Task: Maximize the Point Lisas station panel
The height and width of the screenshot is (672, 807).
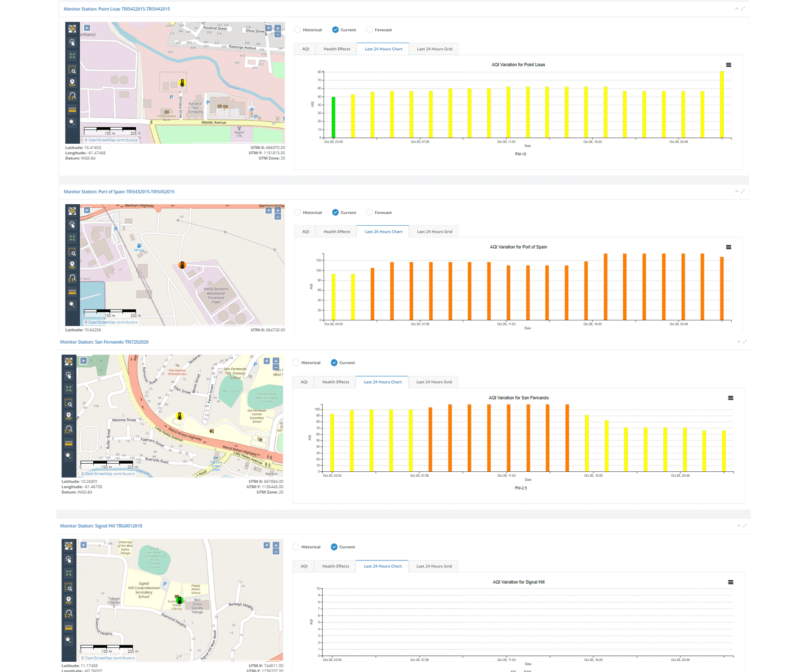Action: click(x=743, y=9)
